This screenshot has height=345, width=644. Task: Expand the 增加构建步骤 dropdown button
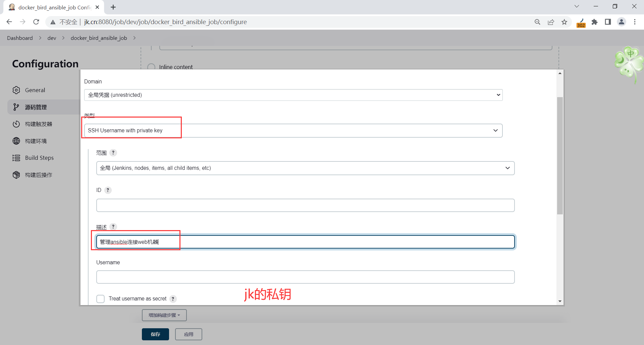pos(164,315)
